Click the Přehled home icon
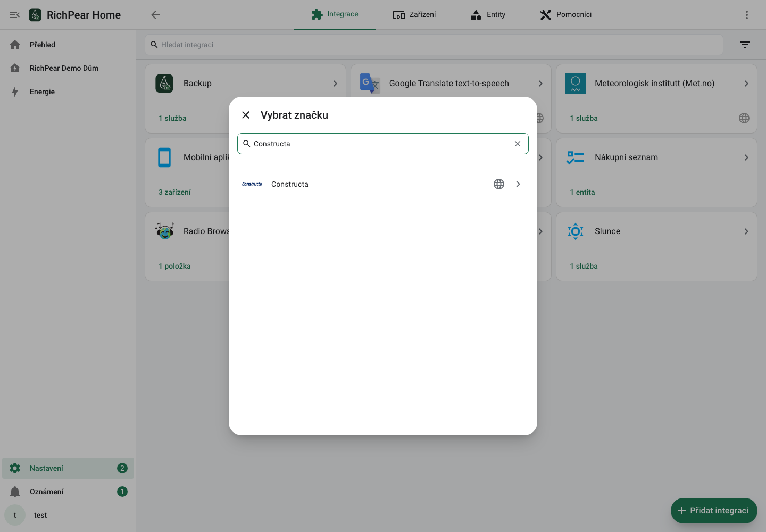Screen dimensions: 766x532 pyautogui.click(x=15, y=45)
